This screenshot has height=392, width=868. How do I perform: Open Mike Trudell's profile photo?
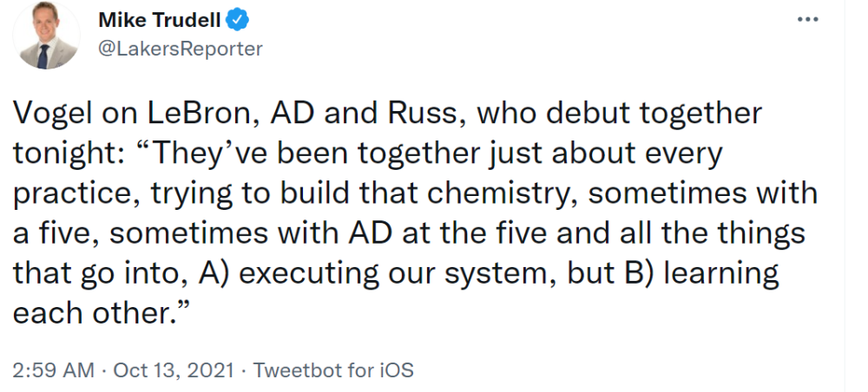47,36
